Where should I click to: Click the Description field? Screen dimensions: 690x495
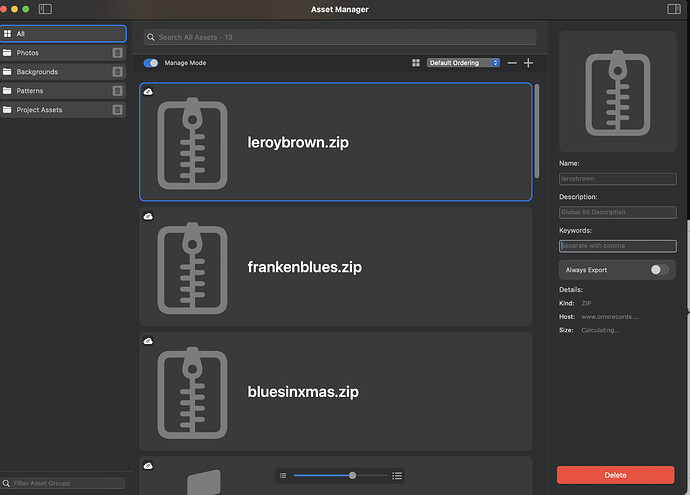(617, 212)
